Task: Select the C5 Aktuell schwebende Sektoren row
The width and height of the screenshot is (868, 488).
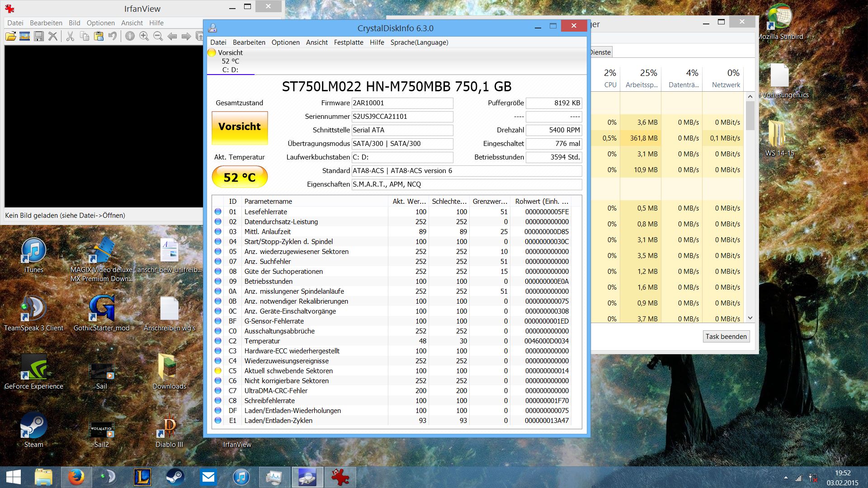Action: tap(288, 371)
